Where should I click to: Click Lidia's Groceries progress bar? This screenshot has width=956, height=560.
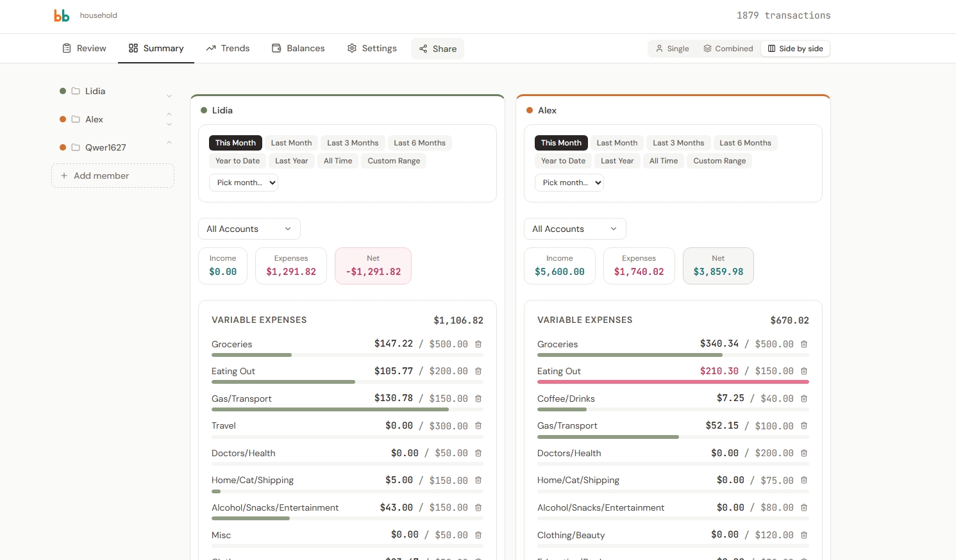(348, 355)
